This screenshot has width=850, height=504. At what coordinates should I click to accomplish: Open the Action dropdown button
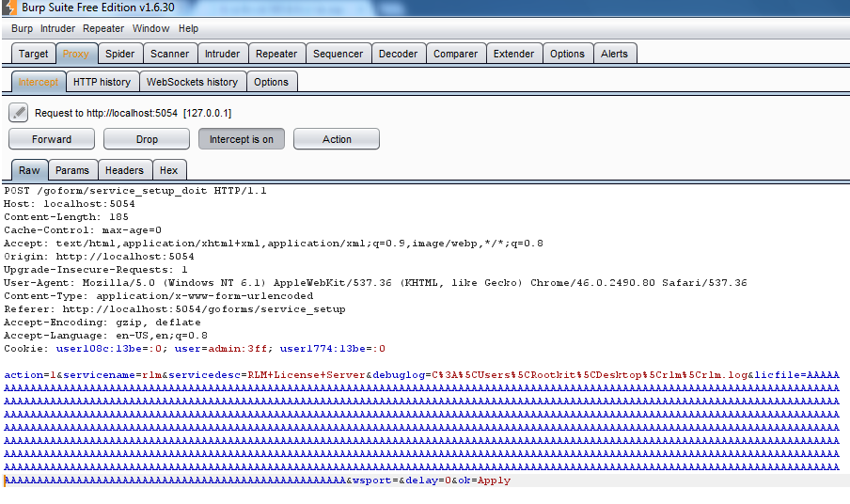click(x=337, y=139)
